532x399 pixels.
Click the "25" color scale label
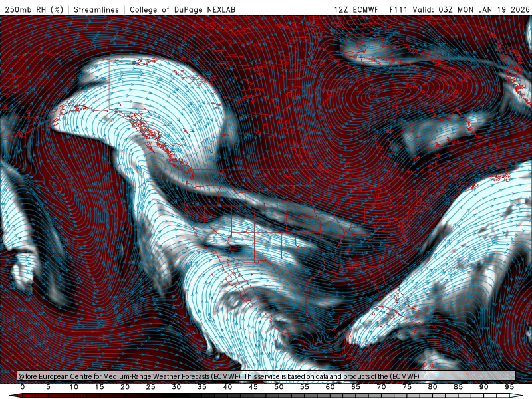pos(151,387)
